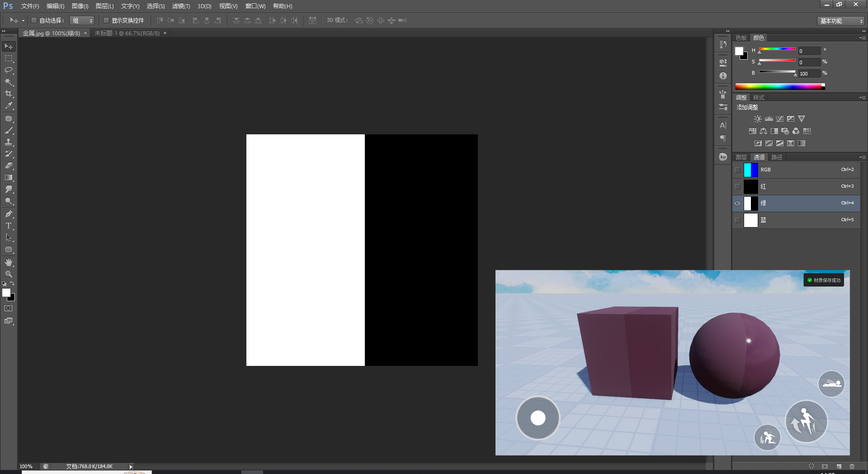Delete current channel with trash icon
Viewport: 868px width, 474px height.
click(852, 466)
